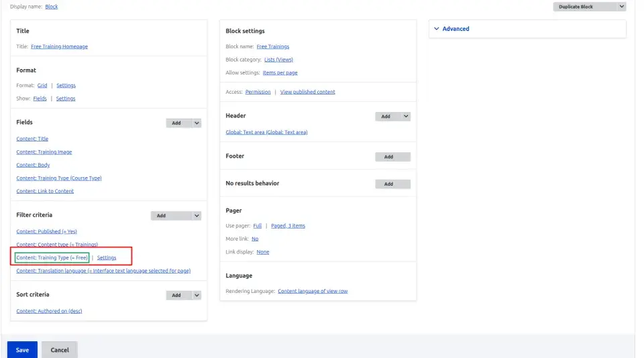The image size is (644, 358).
Task: Open the Block display name link
Action: pos(52,7)
